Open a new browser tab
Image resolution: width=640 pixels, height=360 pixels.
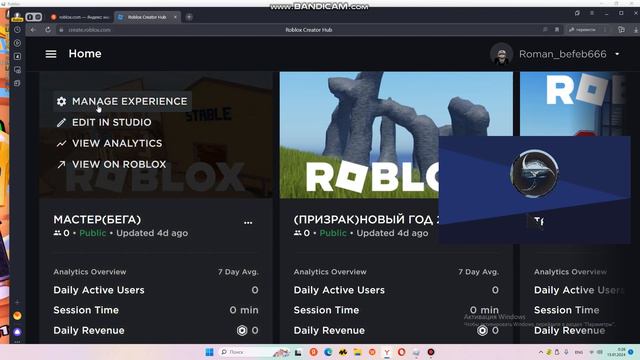189,17
